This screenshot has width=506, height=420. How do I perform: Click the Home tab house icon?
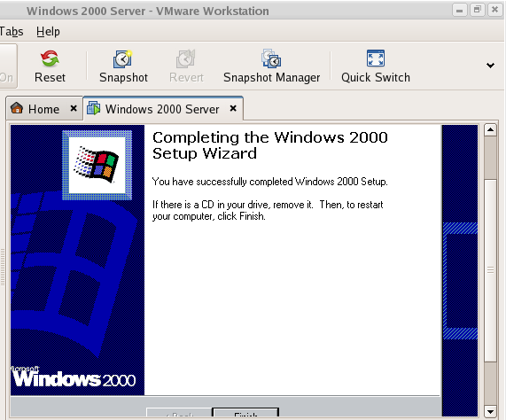[x=17, y=108]
